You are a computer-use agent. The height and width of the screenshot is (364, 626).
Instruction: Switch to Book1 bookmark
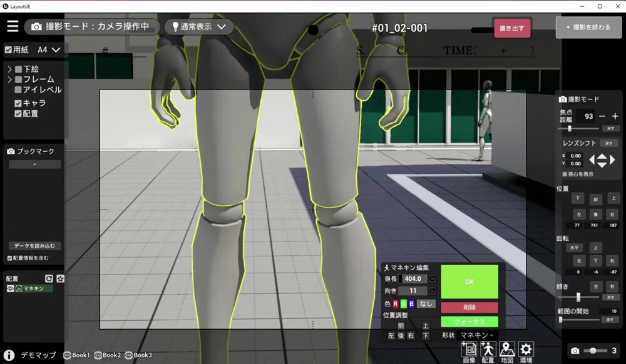point(76,355)
